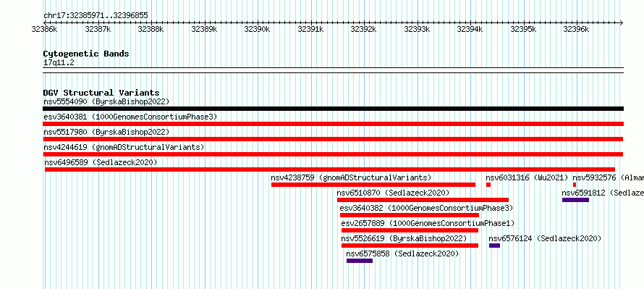Click the nsv5526619 red bar
Viewport: 644px width, 289px height.
point(410,246)
